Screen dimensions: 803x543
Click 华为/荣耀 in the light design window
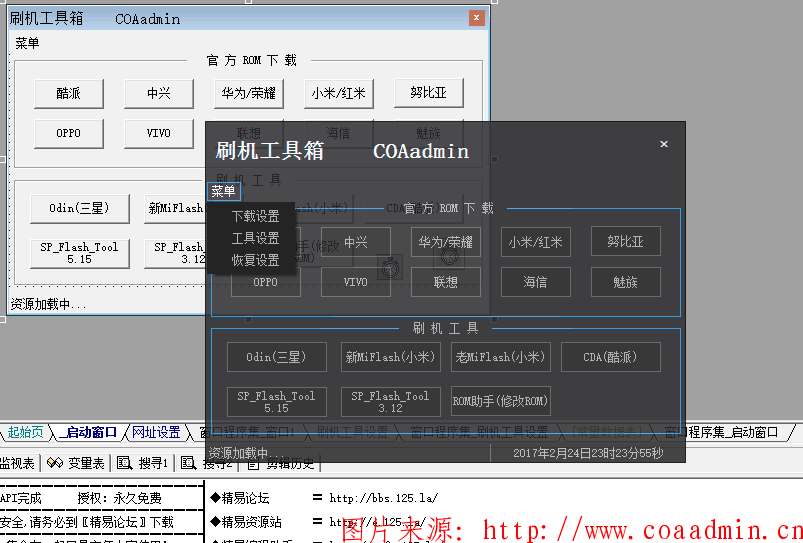point(249,93)
